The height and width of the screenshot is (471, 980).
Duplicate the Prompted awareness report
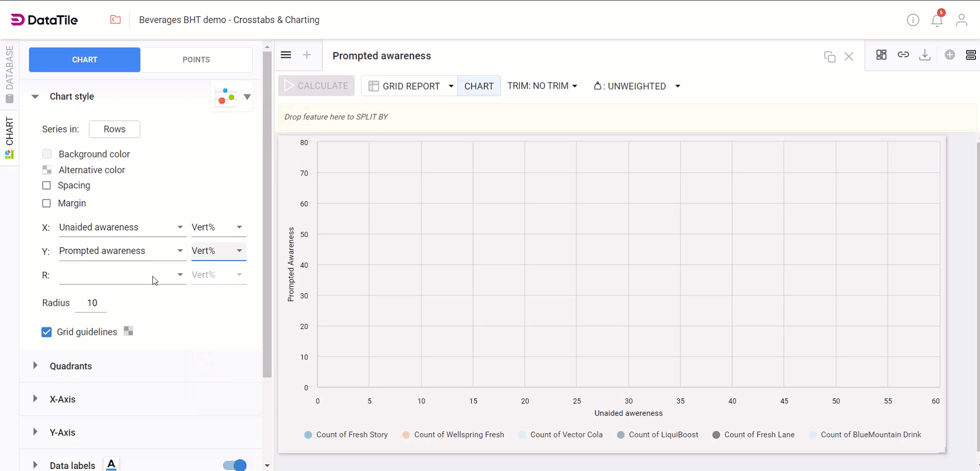point(829,57)
